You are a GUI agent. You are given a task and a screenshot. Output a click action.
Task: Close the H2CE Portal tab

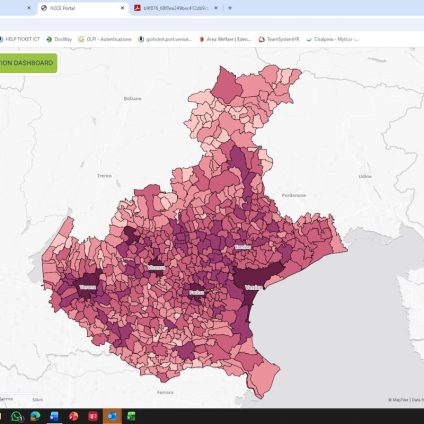tap(123, 8)
